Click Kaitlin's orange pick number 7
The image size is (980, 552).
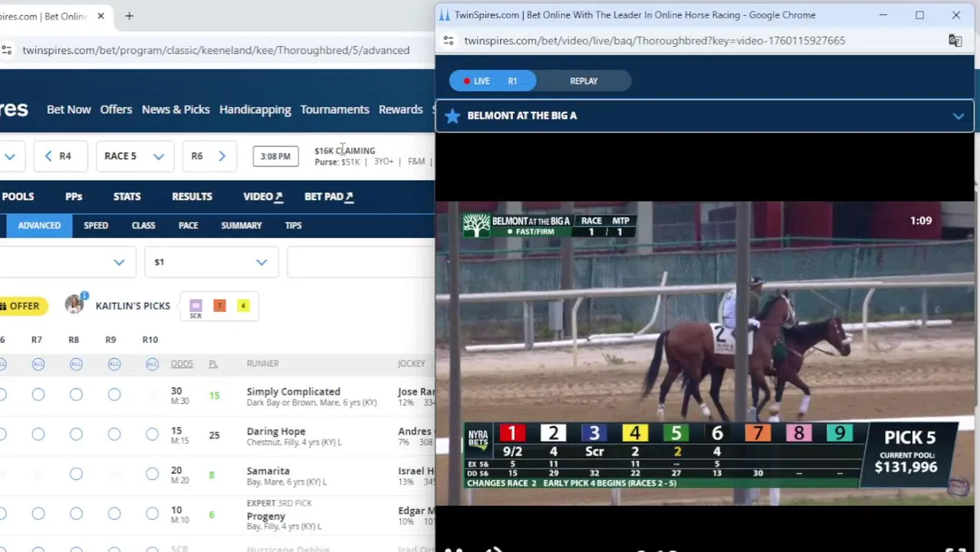[219, 306]
